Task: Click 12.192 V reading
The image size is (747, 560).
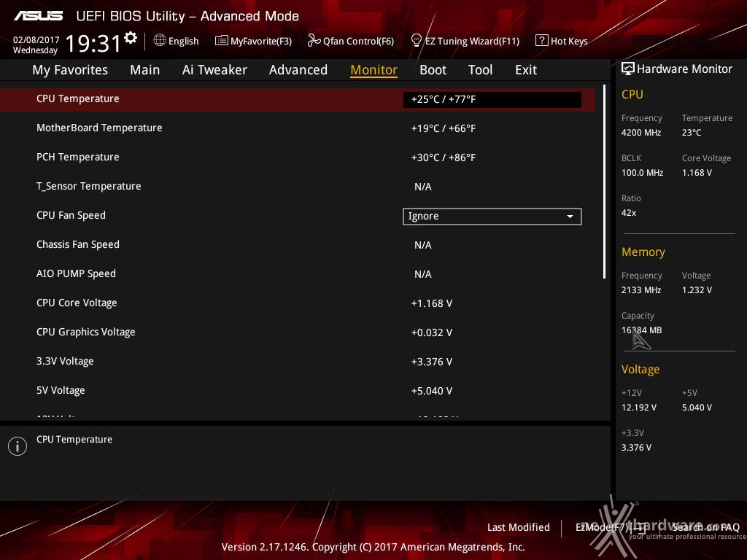Action: [x=639, y=408]
